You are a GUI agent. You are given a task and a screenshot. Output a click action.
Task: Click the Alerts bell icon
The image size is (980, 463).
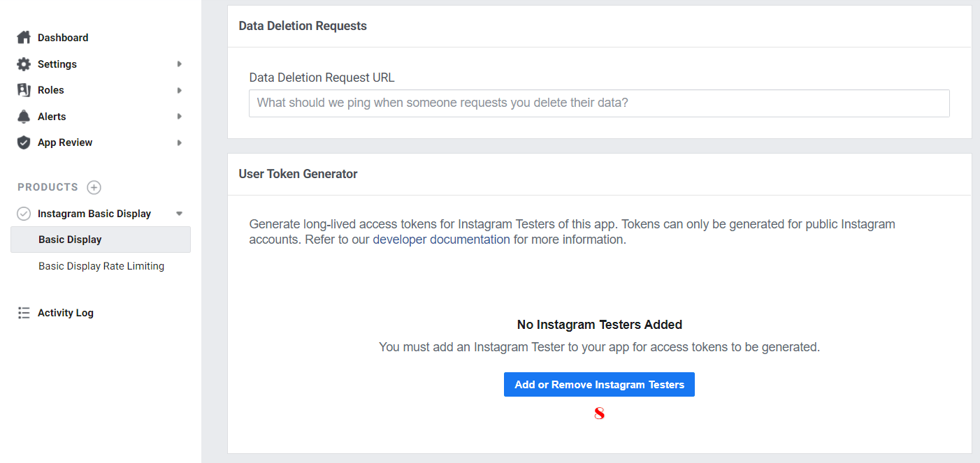24,117
